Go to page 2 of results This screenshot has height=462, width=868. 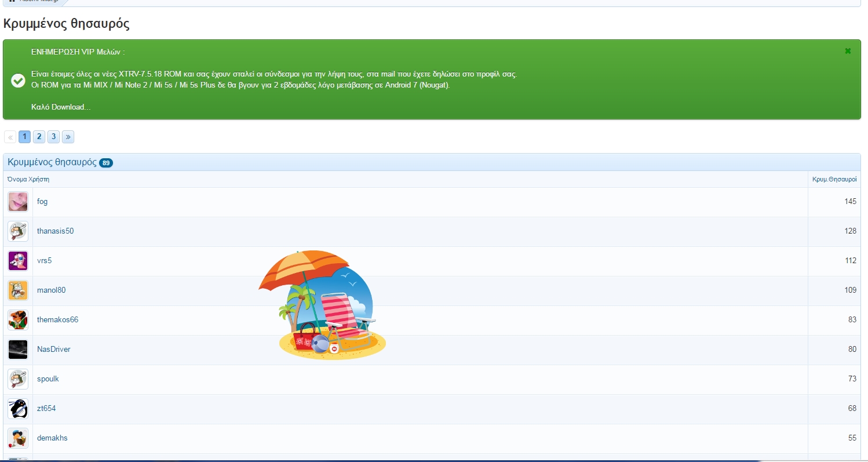[39, 137]
